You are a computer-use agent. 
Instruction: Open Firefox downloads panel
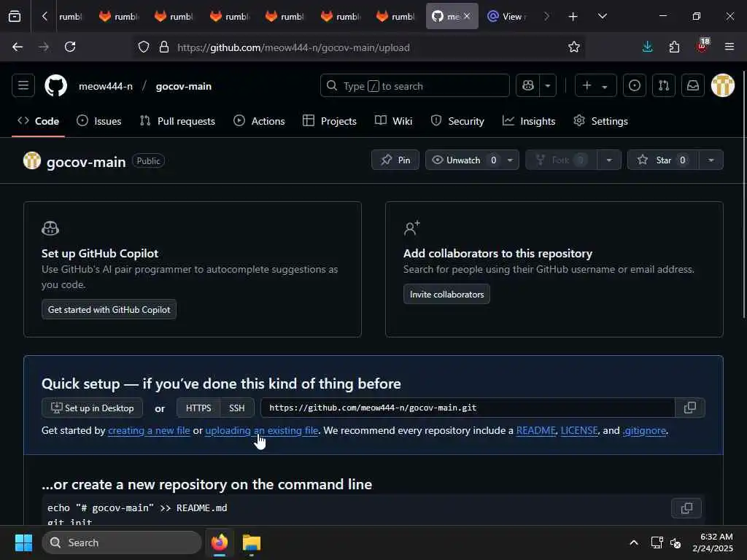(x=648, y=47)
